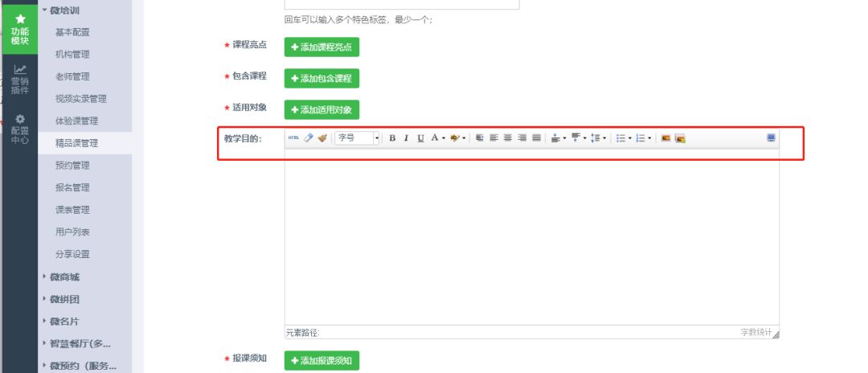Open the highlight color dropdown arrow

point(464,138)
